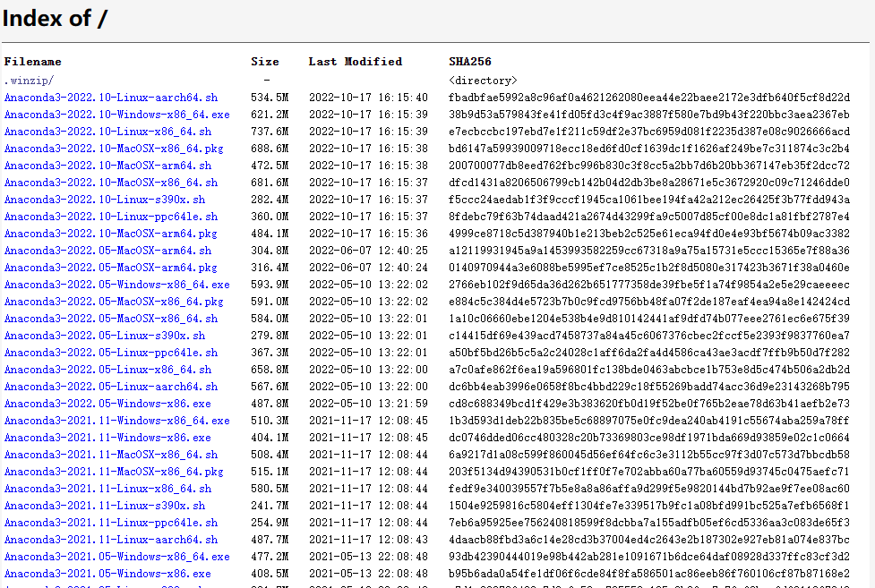Download Anaconda3-2021.11-Linux-s390x.sh
The height and width of the screenshot is (588, 875).
coord(105,506)
